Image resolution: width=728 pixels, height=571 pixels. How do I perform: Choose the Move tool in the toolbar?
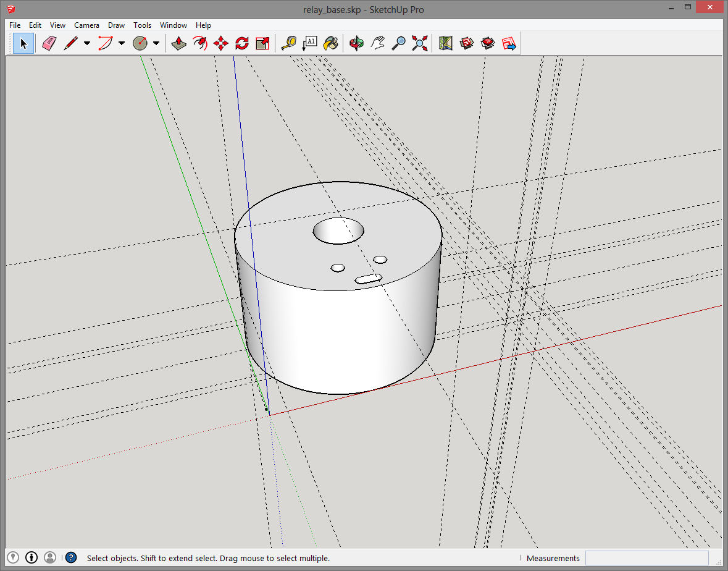pyautogui.click(x=220, y=43)
